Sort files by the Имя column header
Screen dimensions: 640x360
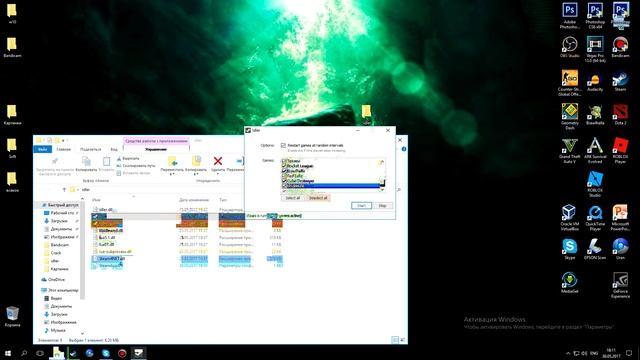point(96,200)
